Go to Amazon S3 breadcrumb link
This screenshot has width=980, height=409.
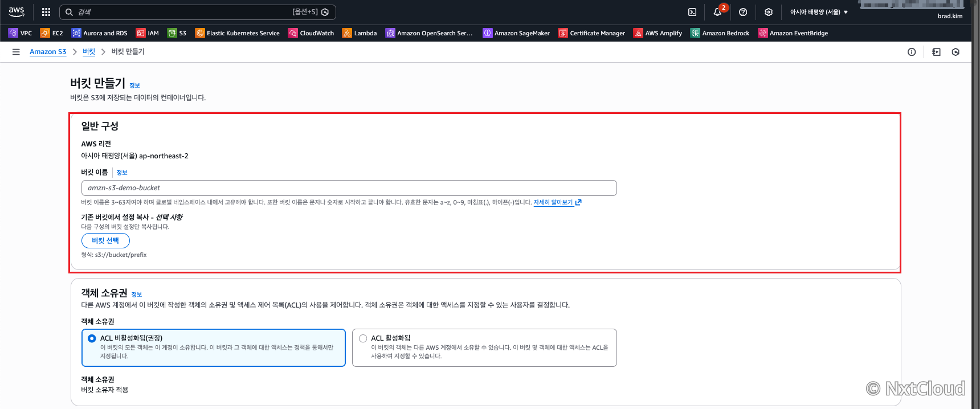coord(48,52)
